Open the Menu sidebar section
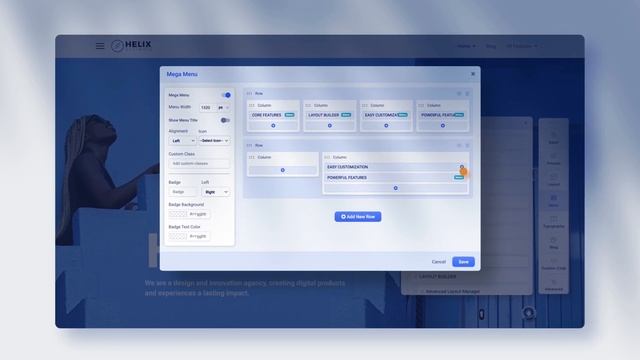The height and width of the screenshot is (360, 640). click(x=553, y=201)
